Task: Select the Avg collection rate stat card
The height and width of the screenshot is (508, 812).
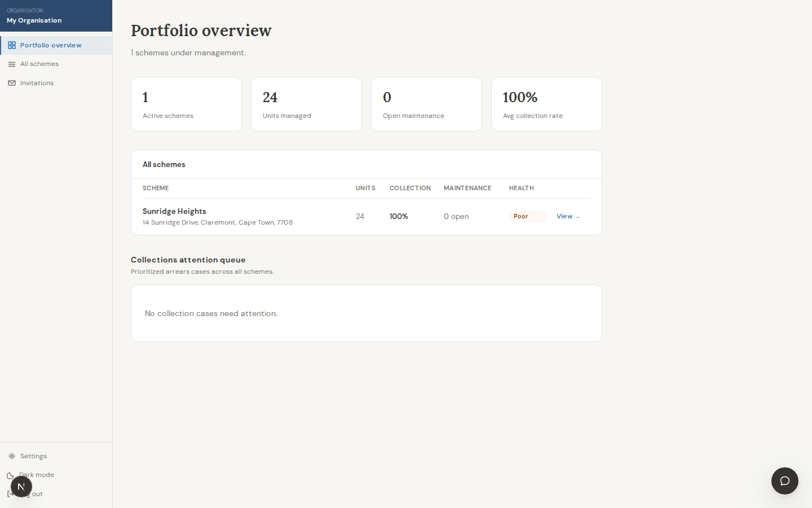Action: (546, 104)
